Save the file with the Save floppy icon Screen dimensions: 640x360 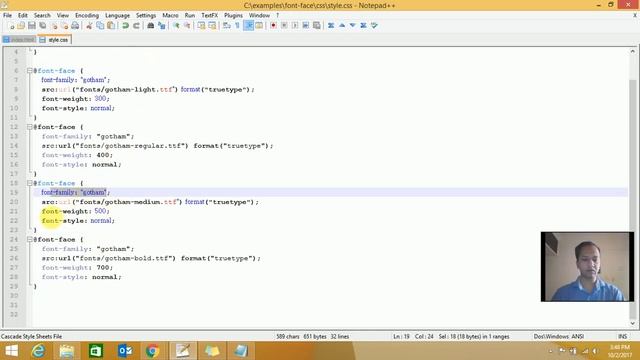point(32,26)
